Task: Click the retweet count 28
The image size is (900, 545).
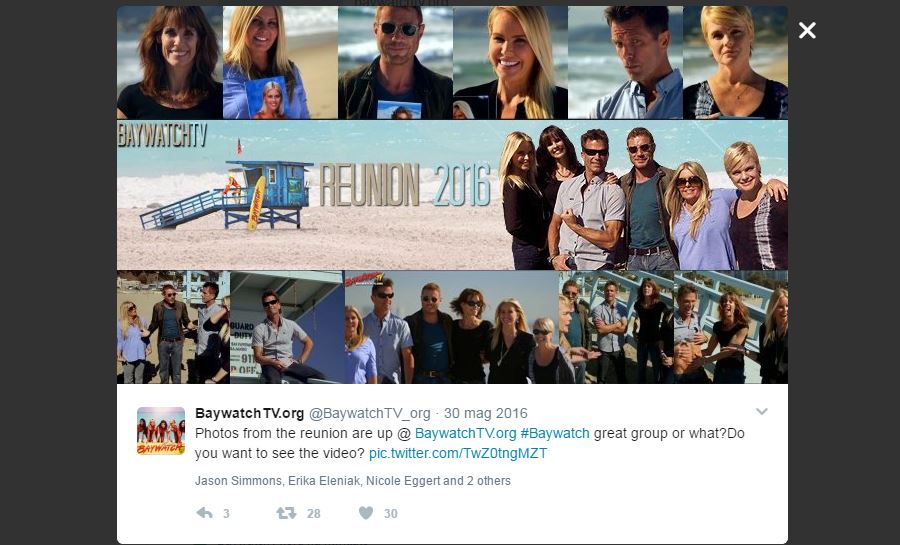Action: click(313, 513)
